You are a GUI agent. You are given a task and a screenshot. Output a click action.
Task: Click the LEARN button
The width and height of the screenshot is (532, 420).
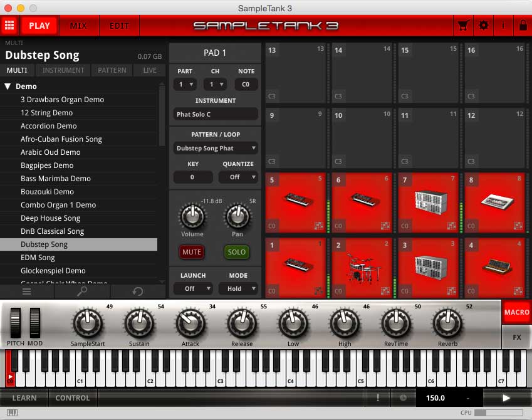click(24, 398)
